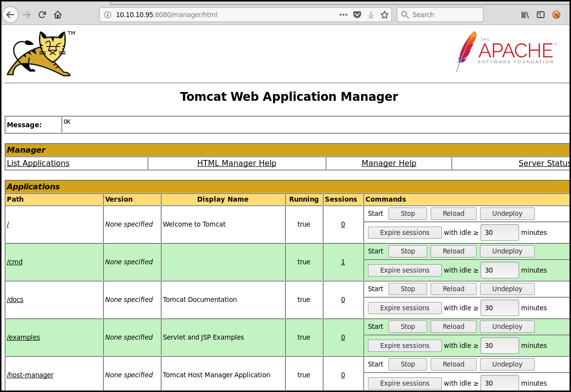This screenshot has height=392, width=571.
Task: Reload the /host-manager application
Action: 454,364
